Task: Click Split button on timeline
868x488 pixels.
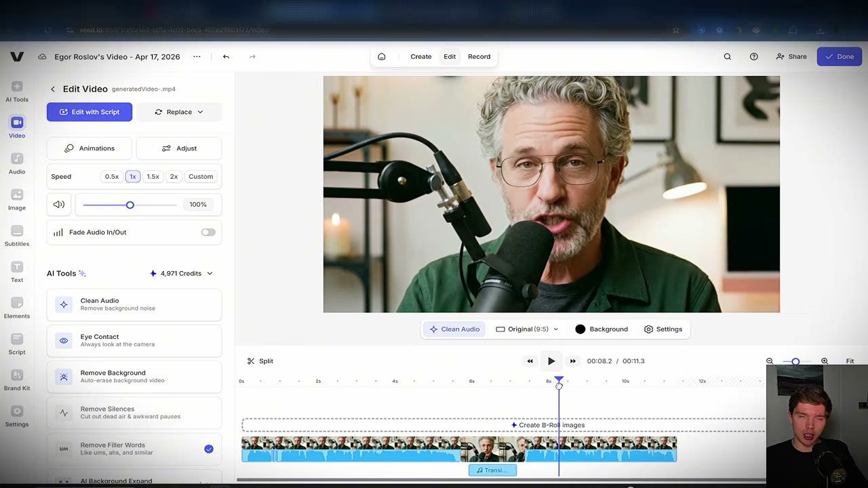Action: tap(260, 361)
